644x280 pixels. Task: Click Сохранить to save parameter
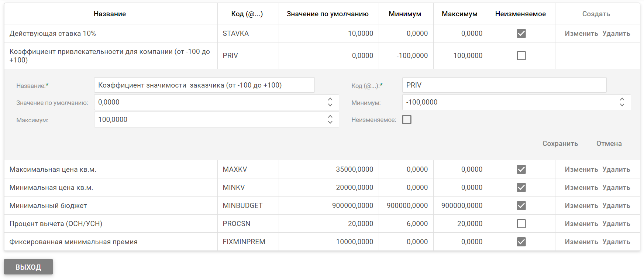click(560, 144)
